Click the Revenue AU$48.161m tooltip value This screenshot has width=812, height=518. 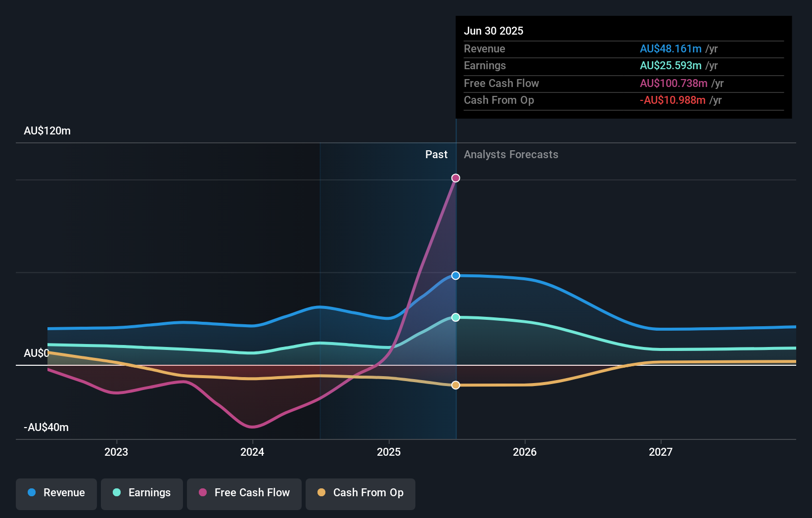(671, 49)
